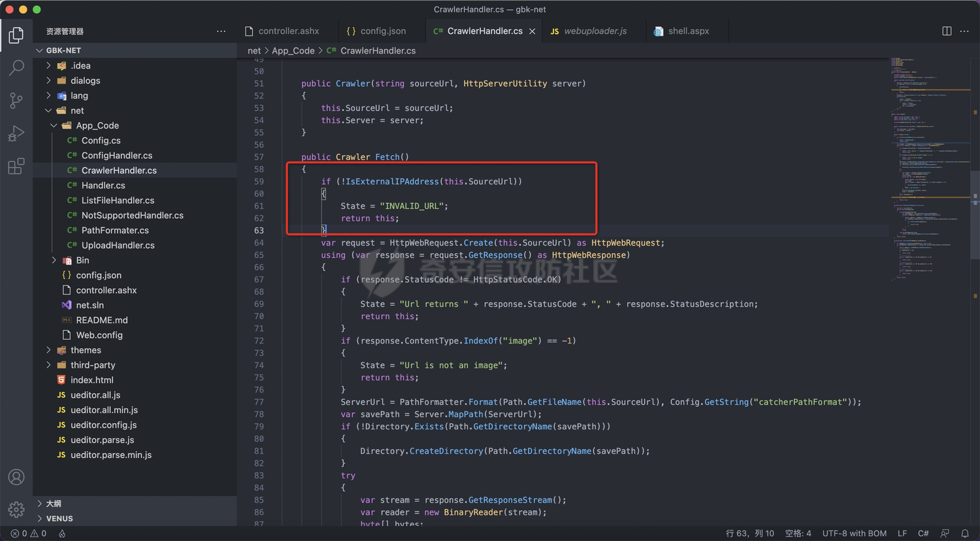This screenshot has width=980, height=541.
Task: Open the Manage settings gear
Action: click(16, 509)
